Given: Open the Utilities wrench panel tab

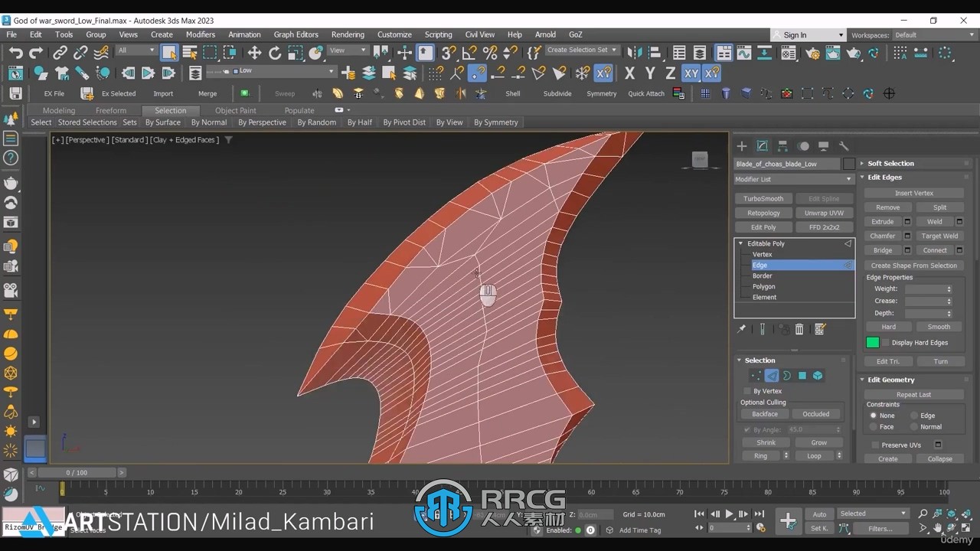Looking at the screenshot, I should tap(844, 146).
